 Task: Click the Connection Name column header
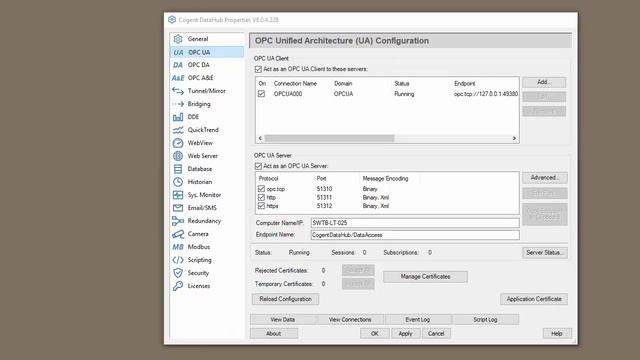(295, 84)
